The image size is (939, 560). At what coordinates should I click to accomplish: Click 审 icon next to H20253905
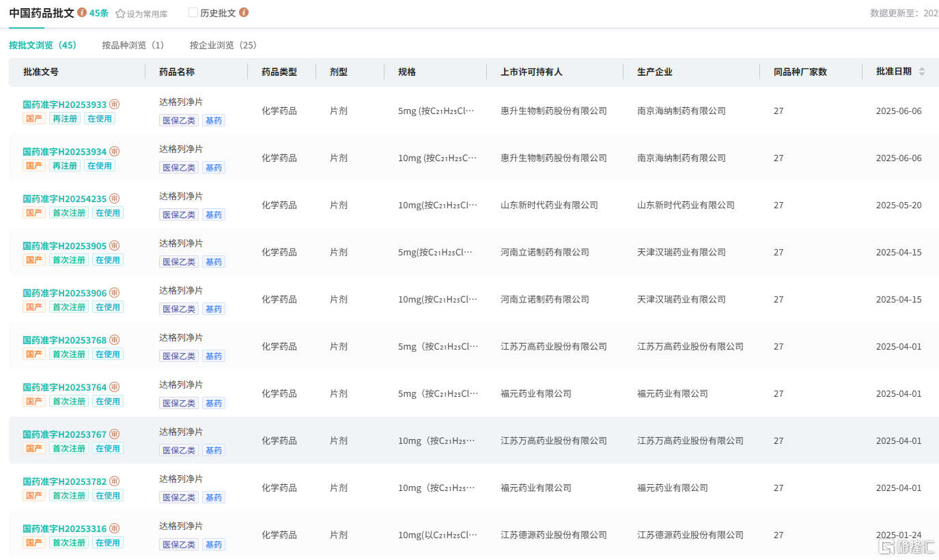pos(115,246)
